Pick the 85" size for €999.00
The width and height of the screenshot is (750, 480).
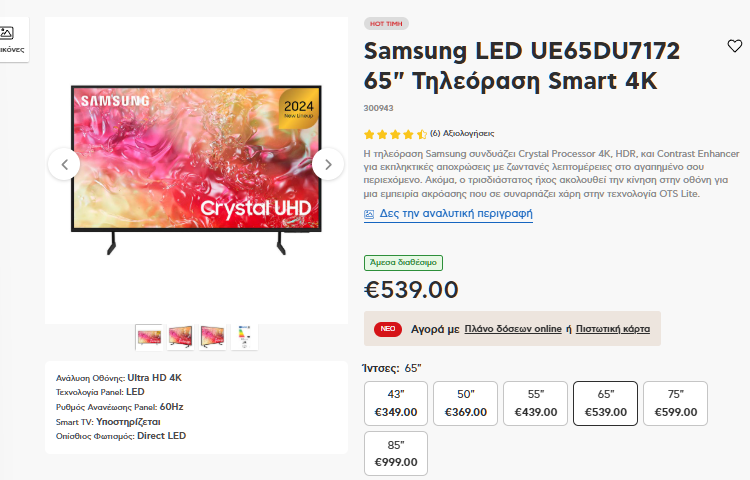click(x=396, y=453)
